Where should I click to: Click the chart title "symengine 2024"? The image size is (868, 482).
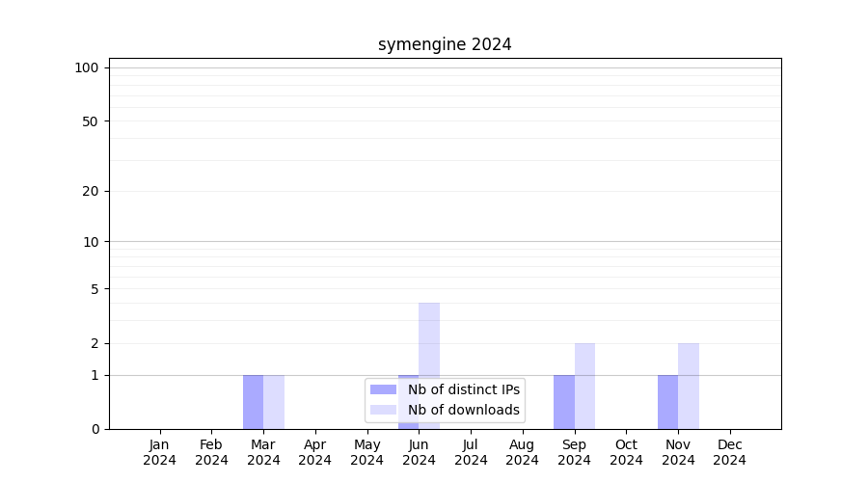(x=445, y=44)
